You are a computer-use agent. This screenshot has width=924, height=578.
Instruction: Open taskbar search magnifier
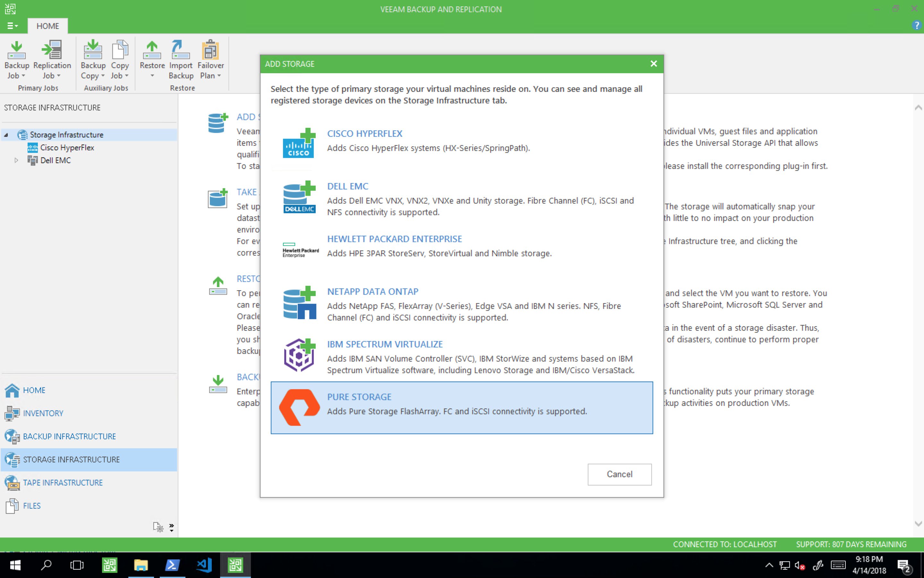tap(46, 565)
